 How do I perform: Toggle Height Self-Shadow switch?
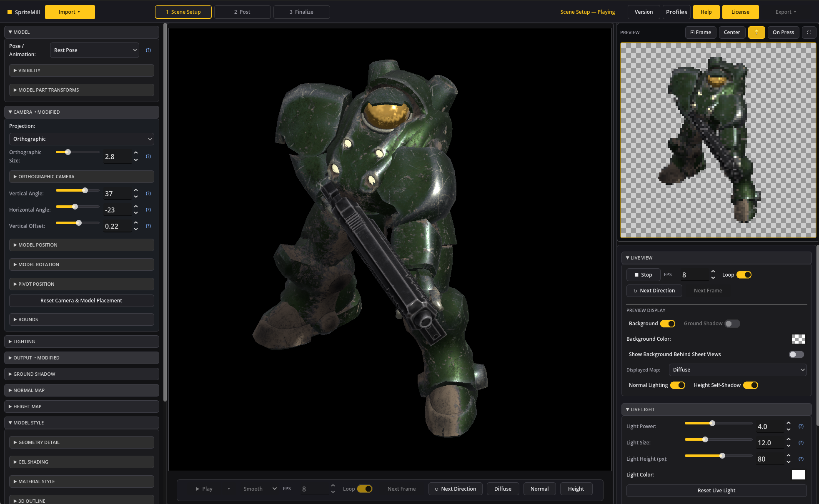click(x=751, y=385)
